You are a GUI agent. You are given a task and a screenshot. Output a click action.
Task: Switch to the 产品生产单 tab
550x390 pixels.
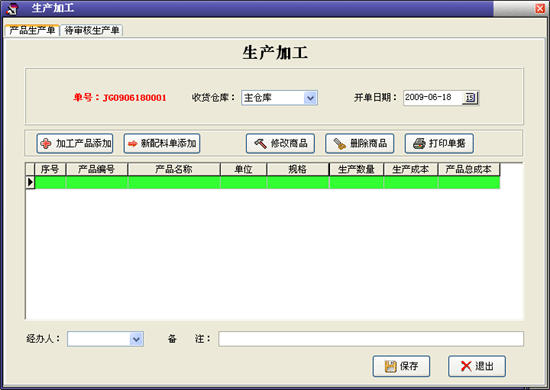(x=32, y=30)
